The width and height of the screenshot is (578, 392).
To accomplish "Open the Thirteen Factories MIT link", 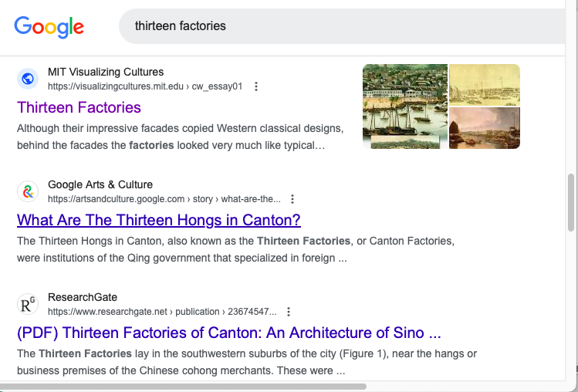I will (x=79, y=107).
